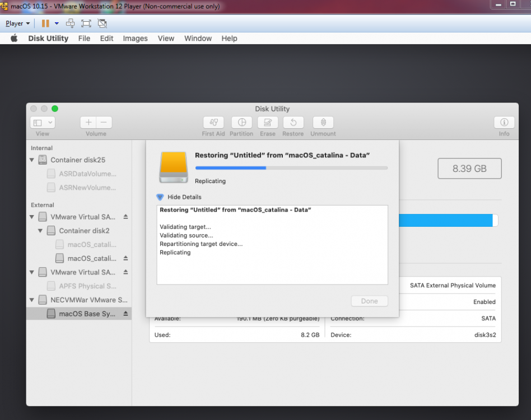
Task: Click the green zoom window button
Action: click(55, 109)
